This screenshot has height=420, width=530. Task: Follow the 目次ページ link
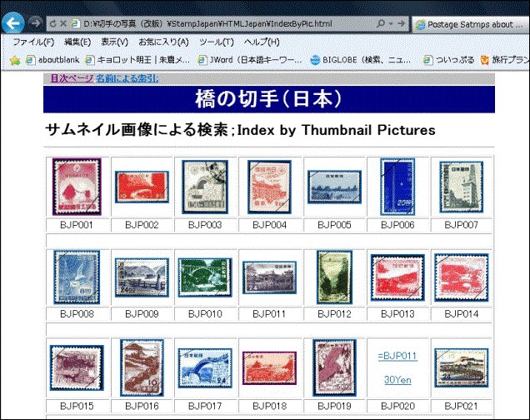coord(72,78)
